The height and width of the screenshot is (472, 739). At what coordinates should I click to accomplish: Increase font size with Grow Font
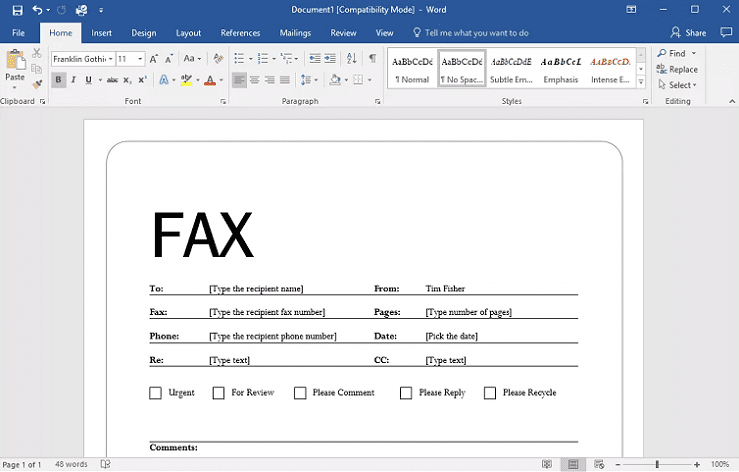coord(154,59)
